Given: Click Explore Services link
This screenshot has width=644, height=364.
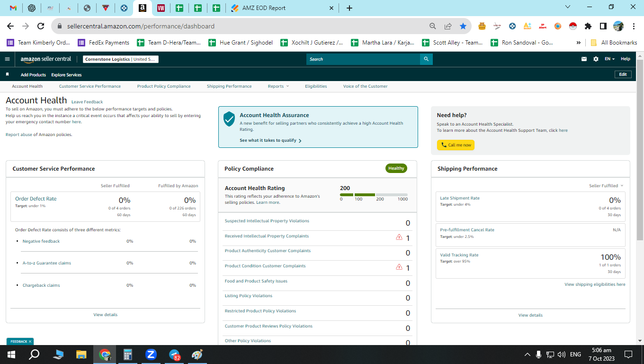Looking at the screenshot, I should (x=66, y=75).
